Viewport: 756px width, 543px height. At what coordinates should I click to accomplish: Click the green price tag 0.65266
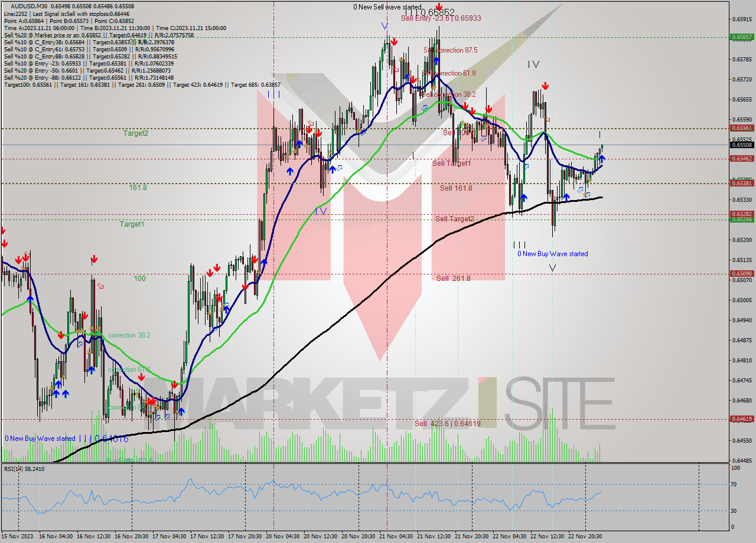[742, 219]
